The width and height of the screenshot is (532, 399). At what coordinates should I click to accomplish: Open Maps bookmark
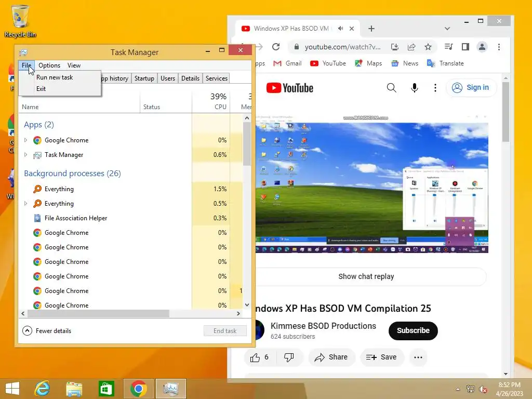click(368, 63)
